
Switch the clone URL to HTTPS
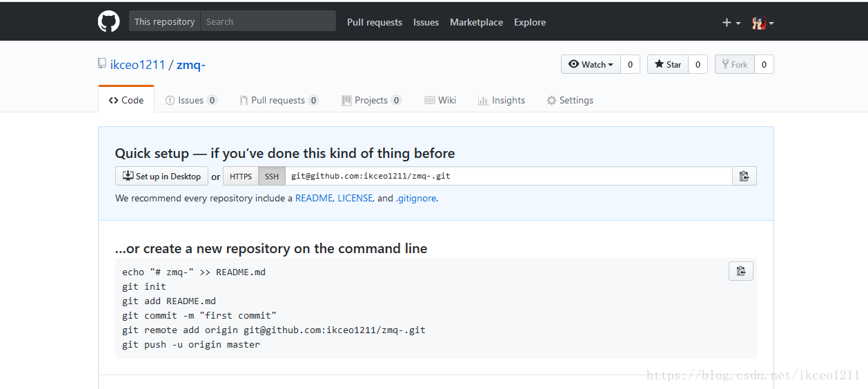(241, 177)
